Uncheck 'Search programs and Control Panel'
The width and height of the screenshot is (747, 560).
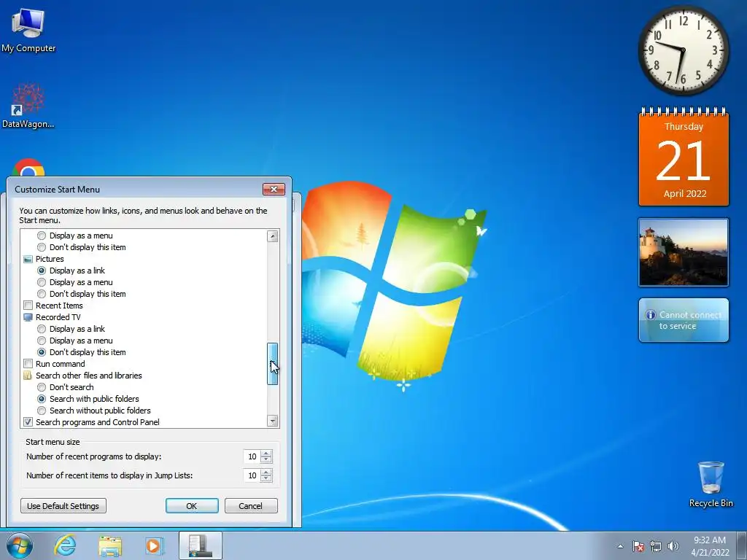(x=28, y=422)
